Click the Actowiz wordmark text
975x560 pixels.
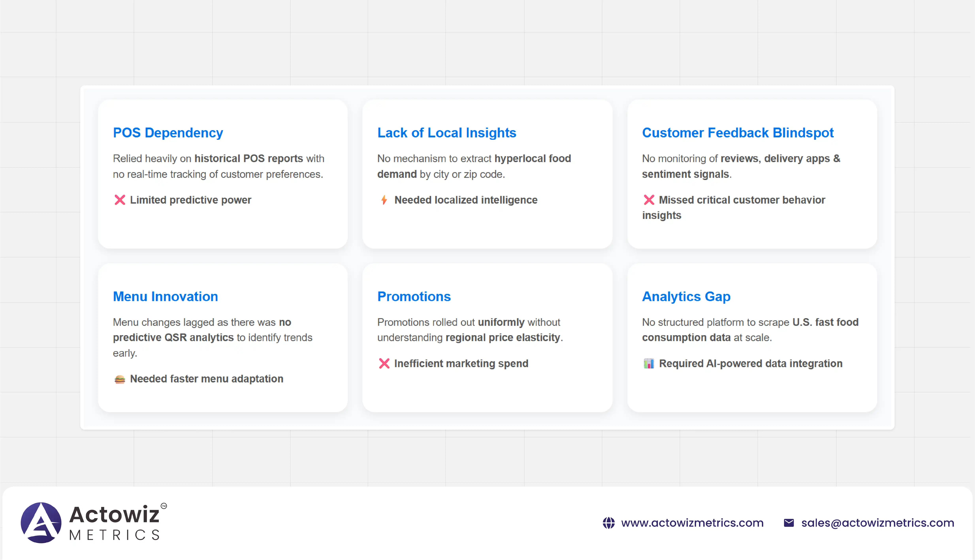point(115,515)
